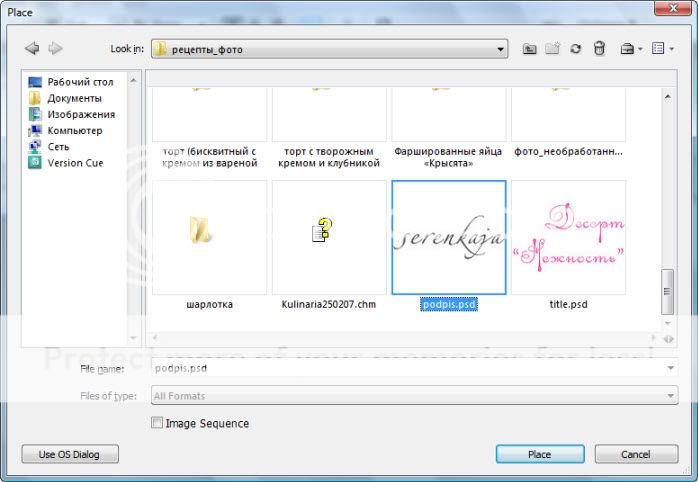Click the File name input field

pos(410,368)
